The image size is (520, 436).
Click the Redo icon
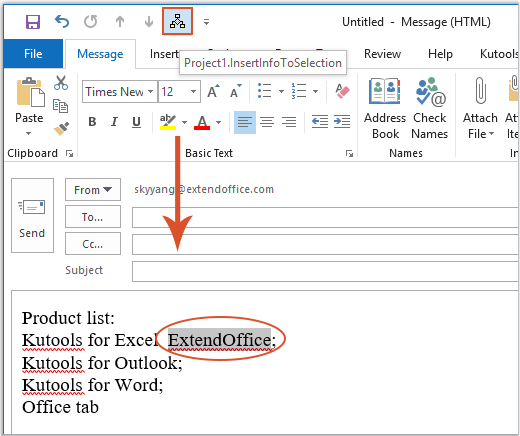click(91, 22)
